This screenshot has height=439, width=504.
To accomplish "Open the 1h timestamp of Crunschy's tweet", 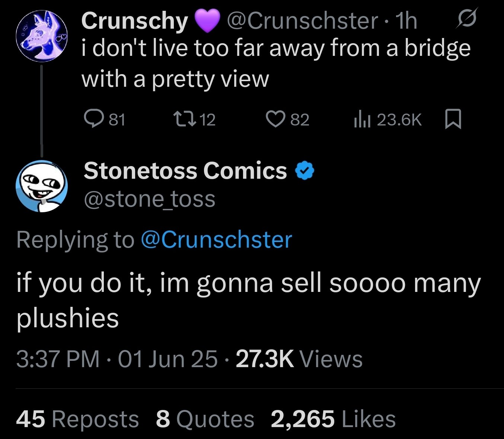I will point(406,20).
